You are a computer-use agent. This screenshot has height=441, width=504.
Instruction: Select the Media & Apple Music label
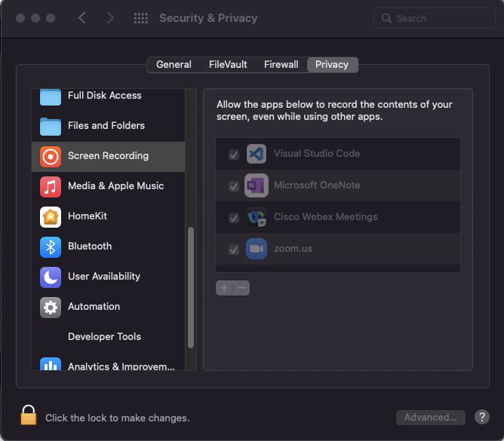coord(115,186)
